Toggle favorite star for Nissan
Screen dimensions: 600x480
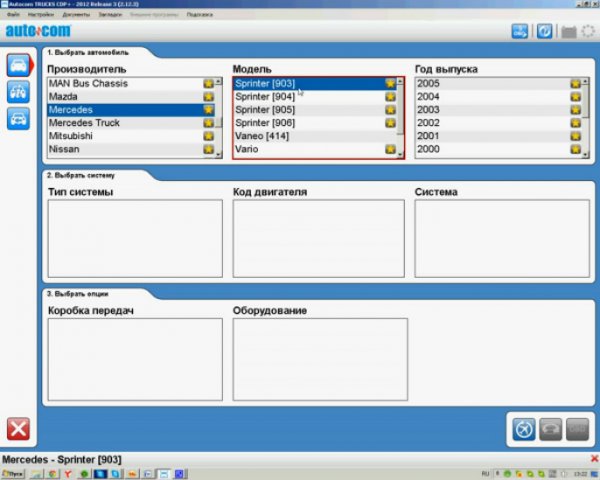pyautogui.click(x=209, y=149)
